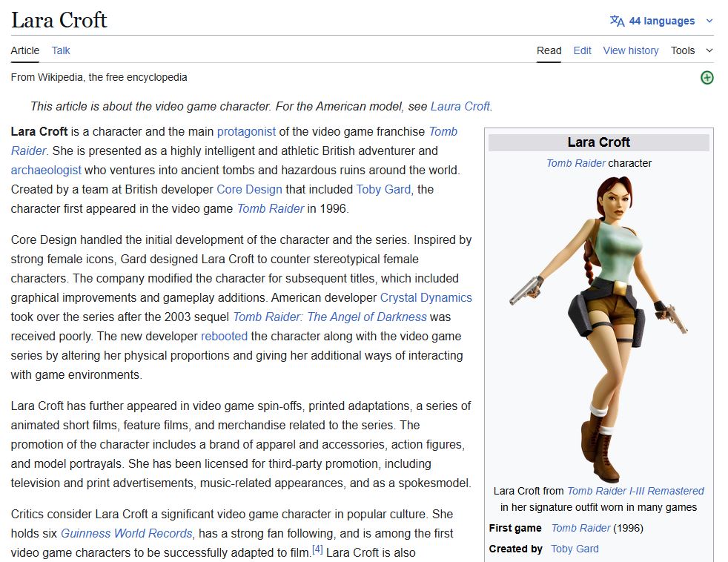Open the 44 languages dropdown
The image size is (728, 562).
661,21
